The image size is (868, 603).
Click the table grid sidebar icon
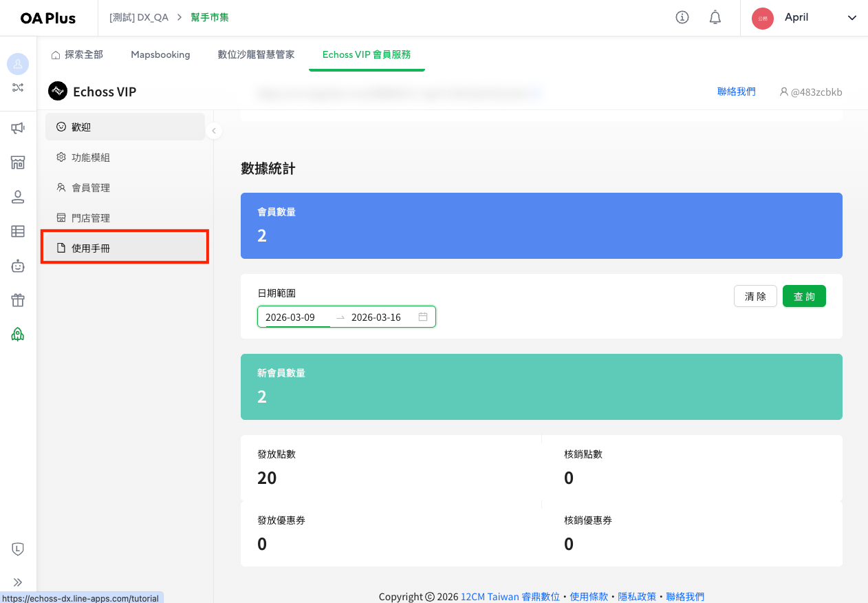point(18,231)
